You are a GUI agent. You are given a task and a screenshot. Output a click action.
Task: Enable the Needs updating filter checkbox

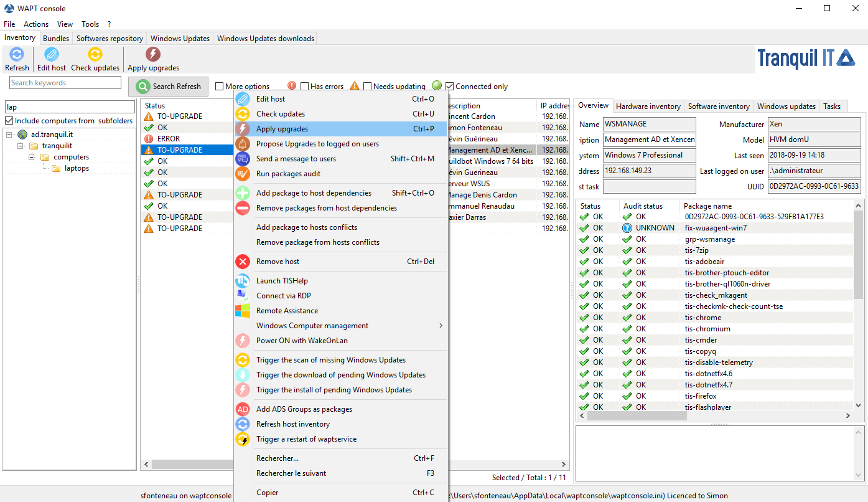click(x=368, y=87)
